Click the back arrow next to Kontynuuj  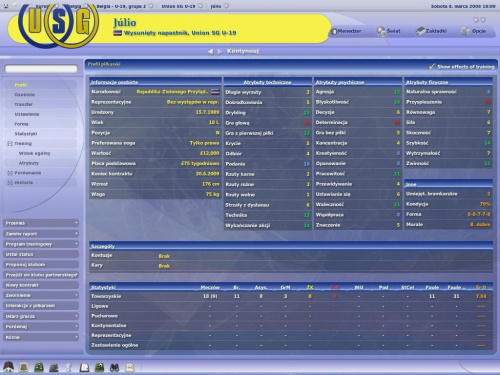point(210,52)
